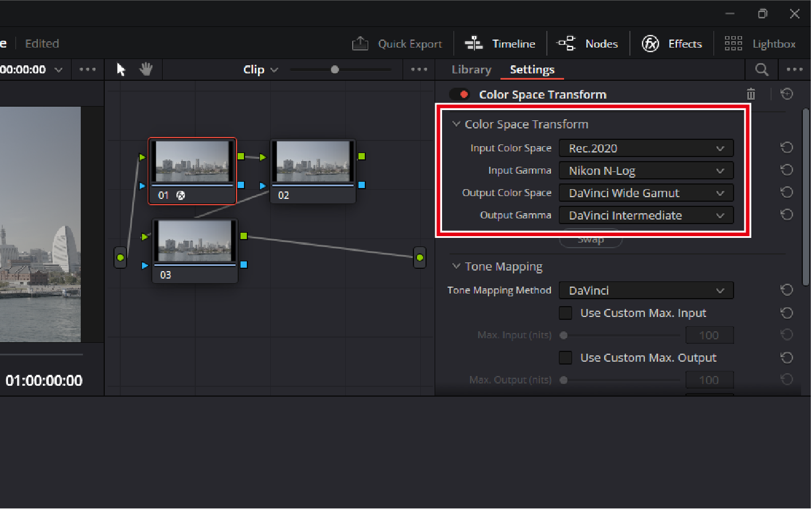Select the arrow pointer tool
The height and width of the screenshot is (509, 812).
(x=121, y=69)
